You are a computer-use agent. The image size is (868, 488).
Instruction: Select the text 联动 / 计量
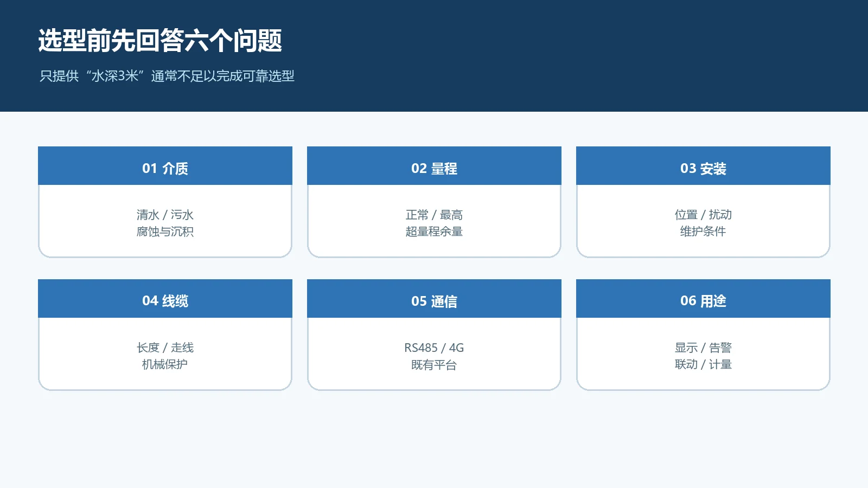coord(703,364)
